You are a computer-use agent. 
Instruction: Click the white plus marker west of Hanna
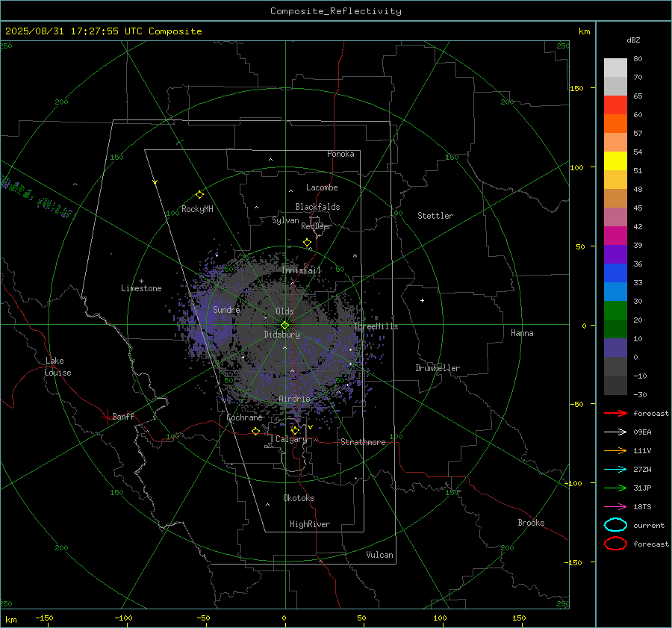pos(422,300)
